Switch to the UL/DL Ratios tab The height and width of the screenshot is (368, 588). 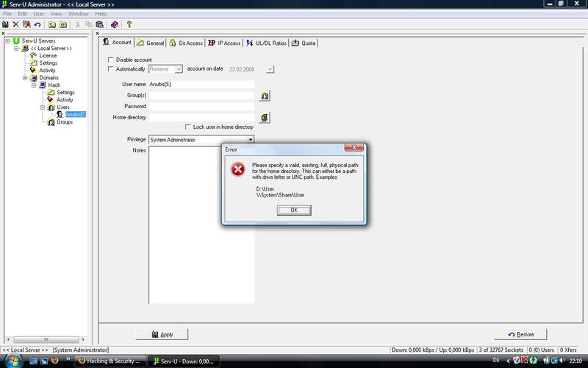266,43
